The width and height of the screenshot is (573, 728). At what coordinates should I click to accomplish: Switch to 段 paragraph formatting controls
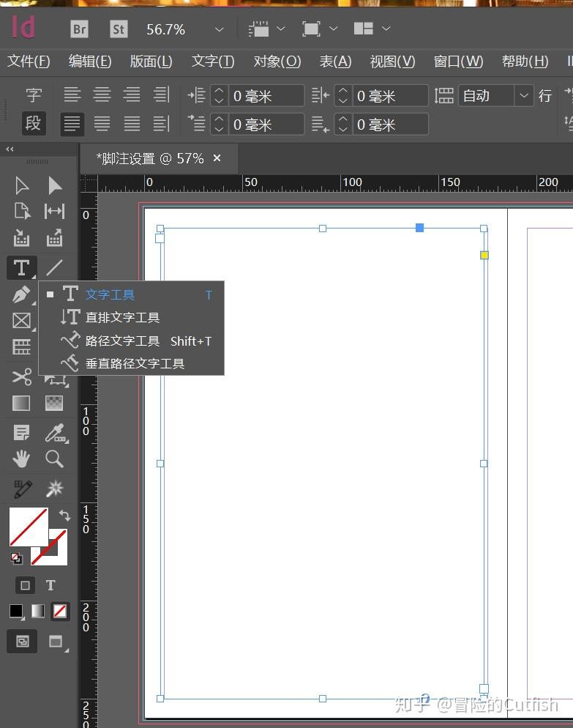pyautogui.click(x=34, y=124)
